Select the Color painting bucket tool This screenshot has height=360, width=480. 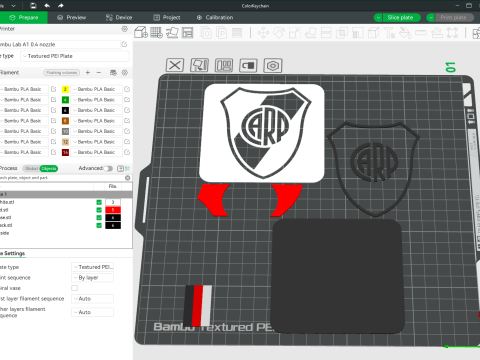point(405,33)
